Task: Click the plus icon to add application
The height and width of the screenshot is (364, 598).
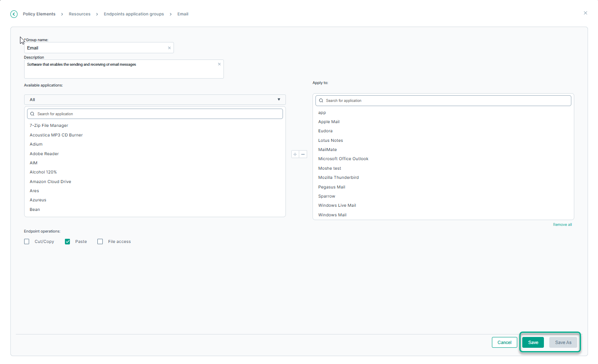Action: pyautogui.click(x=295, y=154)
